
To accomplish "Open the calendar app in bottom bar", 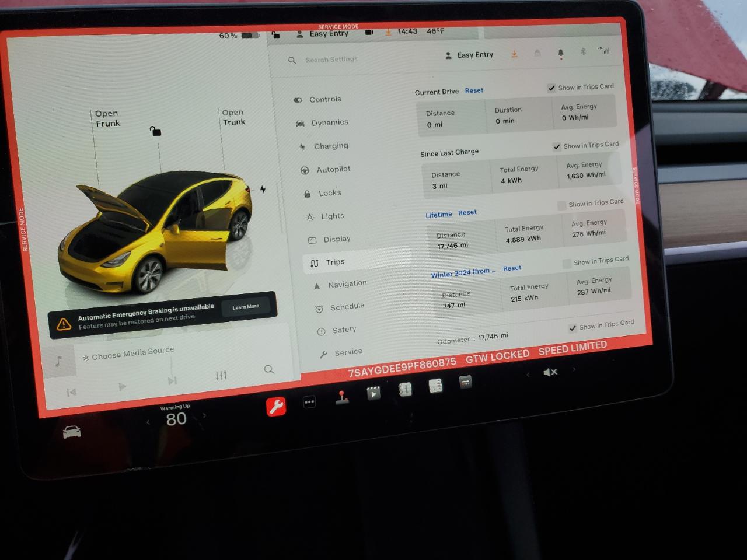I will click(465, 382).
